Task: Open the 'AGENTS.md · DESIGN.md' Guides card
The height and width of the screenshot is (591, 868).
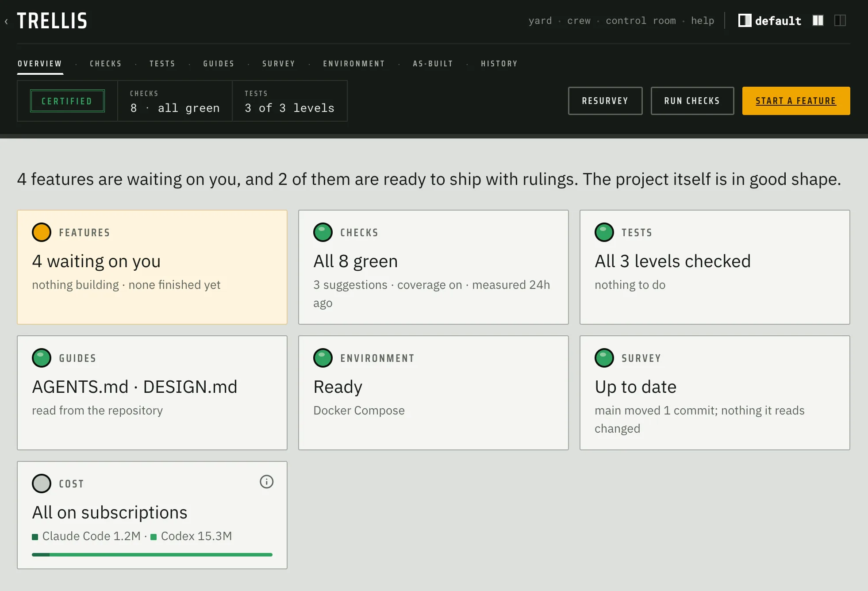Action: click(x=152, y=393)
